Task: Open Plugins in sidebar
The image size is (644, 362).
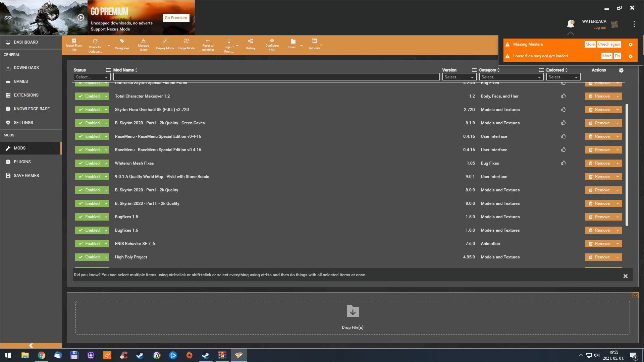Action: click(x=31, y=162)
